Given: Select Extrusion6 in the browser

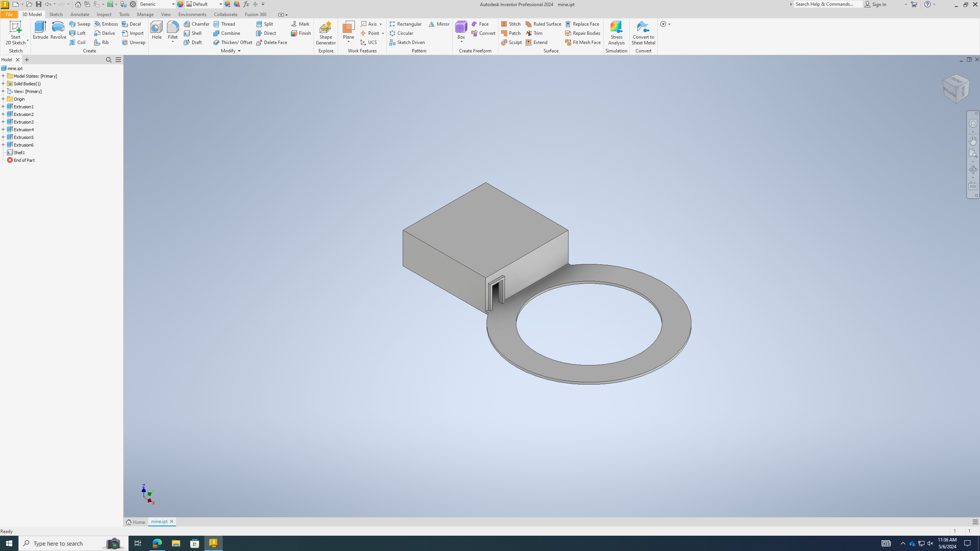Looking at the screenshot, I should (x=20, y=145).
